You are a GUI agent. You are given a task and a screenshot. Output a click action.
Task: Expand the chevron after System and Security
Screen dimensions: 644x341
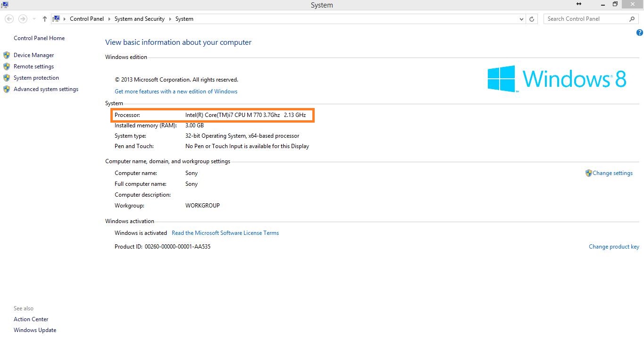[169, 18]
